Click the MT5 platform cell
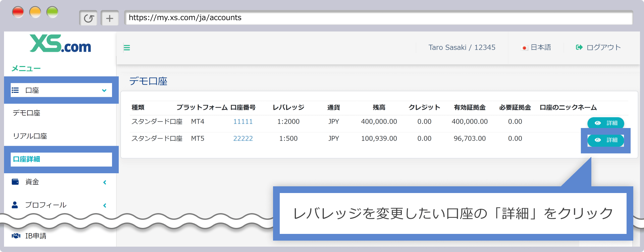The image size is (644, 252). click(198, 138)
